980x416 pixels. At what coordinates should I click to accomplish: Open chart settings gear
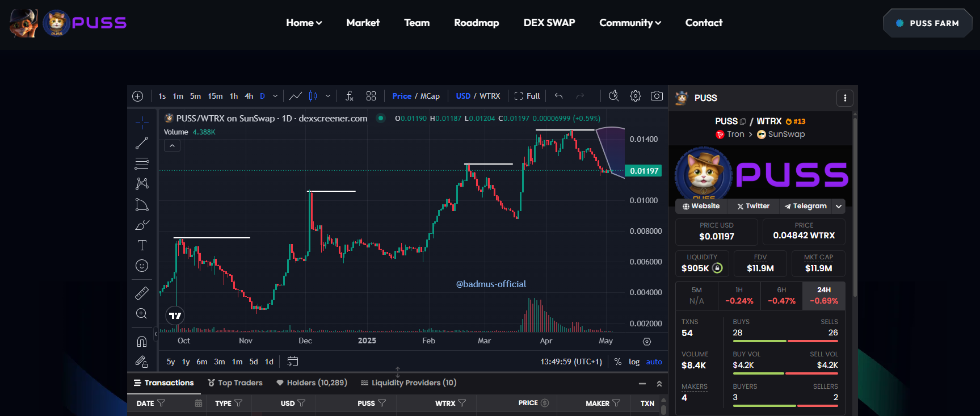click(636, 96)
